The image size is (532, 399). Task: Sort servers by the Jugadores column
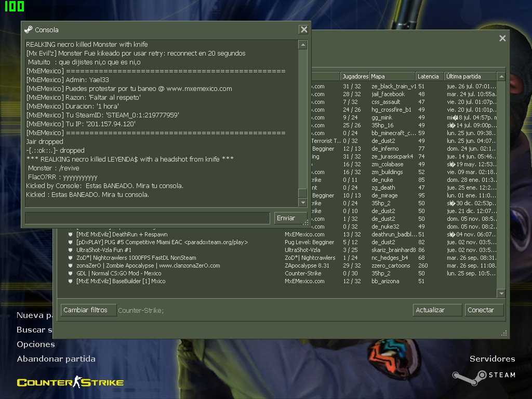click(354, 76)
